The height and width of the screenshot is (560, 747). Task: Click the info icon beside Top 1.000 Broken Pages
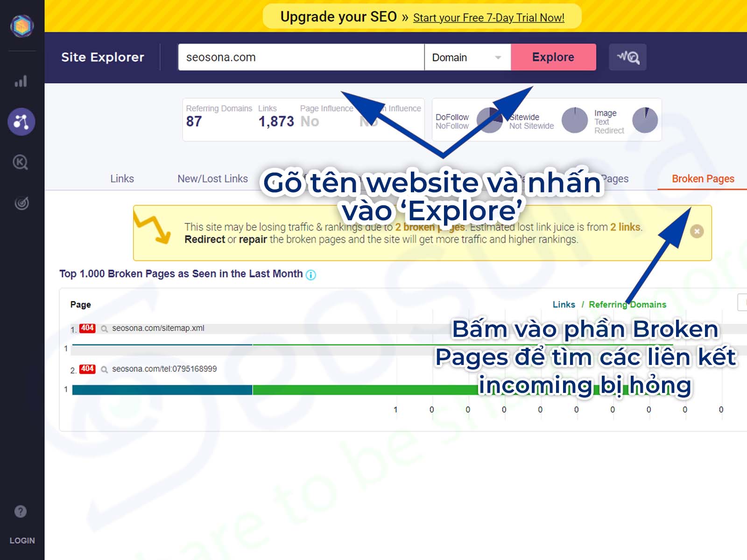click(310, 275)
